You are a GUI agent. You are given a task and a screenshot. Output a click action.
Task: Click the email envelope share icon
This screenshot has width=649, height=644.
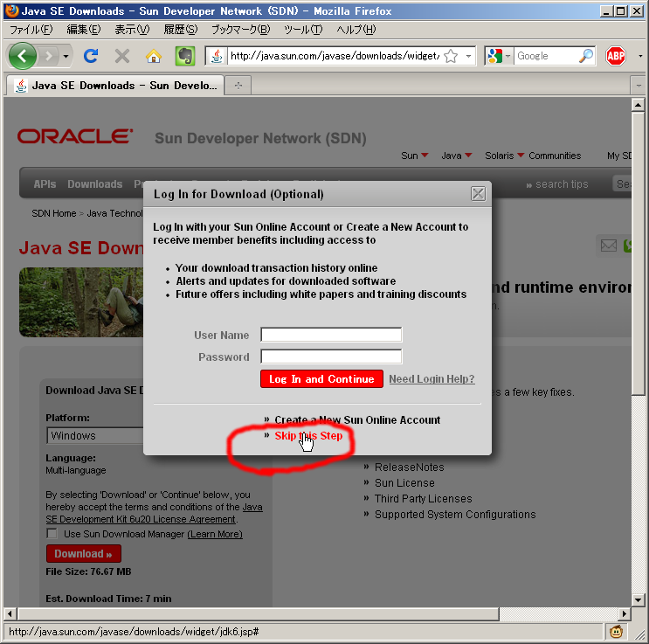pos(609,246)
